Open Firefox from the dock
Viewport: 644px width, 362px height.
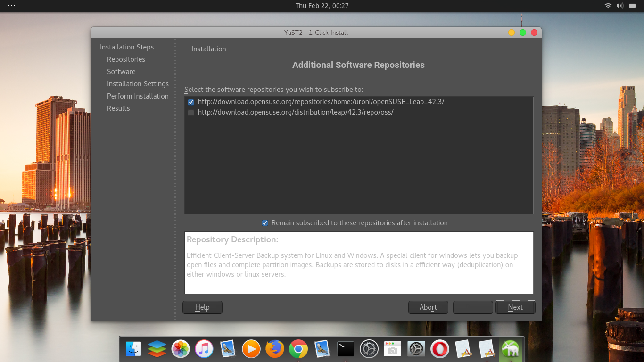pos(274,349)
